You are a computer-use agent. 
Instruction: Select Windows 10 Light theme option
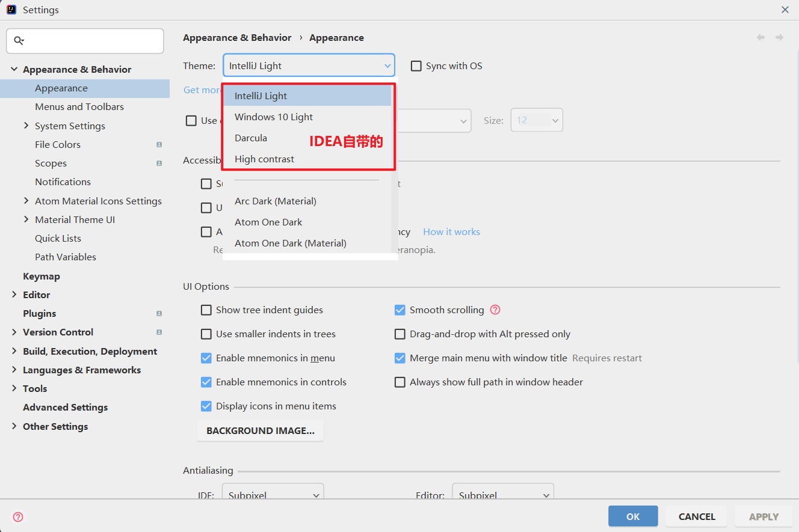[x=307, y=117]
